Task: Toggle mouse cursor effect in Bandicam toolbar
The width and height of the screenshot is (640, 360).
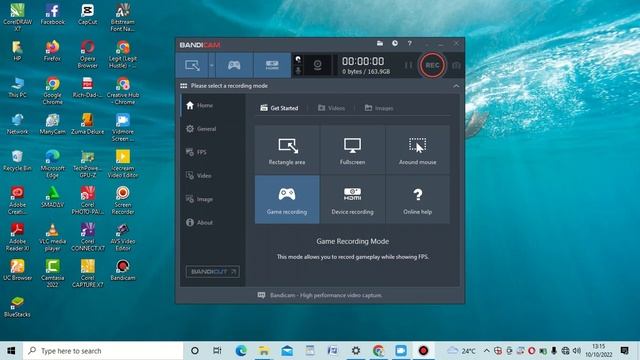Action: (x=298, y=60)
